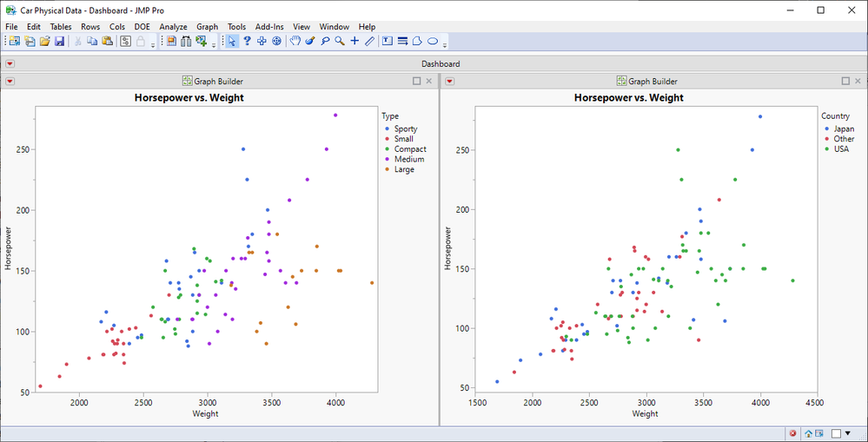
Task: Pick the Brush tool in toolbar
Action: click(310, 41)
